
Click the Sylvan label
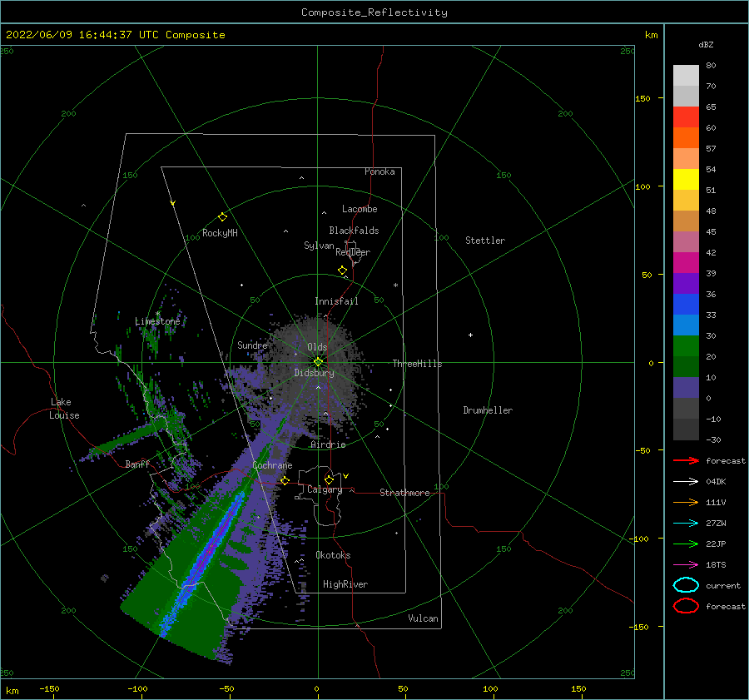pyautogui.click(x=319, y=246)
